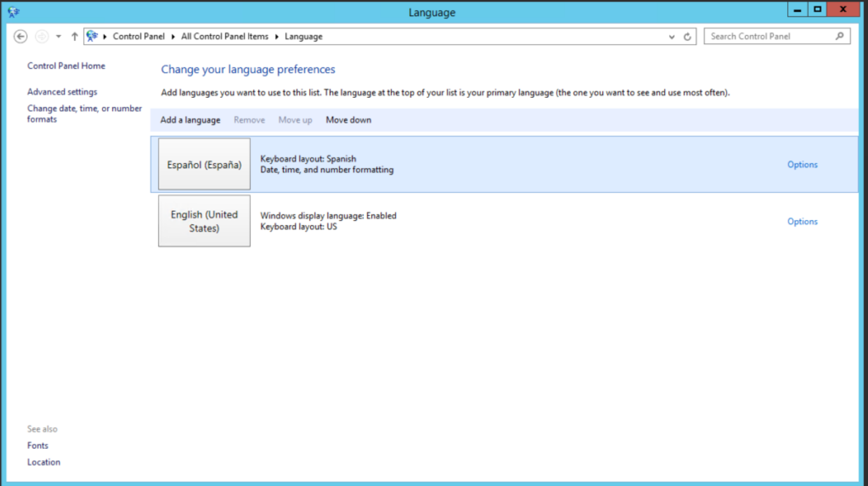Click the up folder navigation arrow
This screenshot has height=486, width=868.
(74, 36)
